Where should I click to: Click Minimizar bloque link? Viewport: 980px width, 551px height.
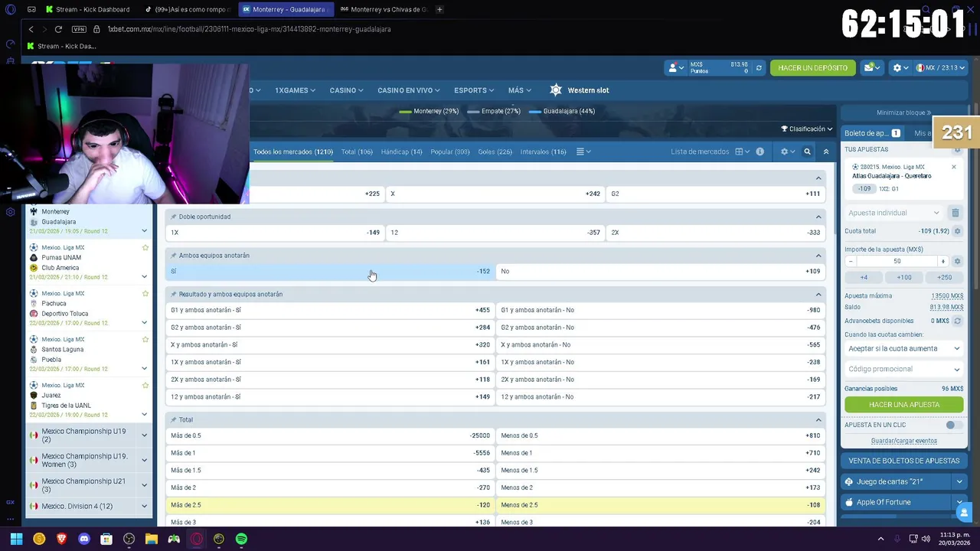point(903,112)
